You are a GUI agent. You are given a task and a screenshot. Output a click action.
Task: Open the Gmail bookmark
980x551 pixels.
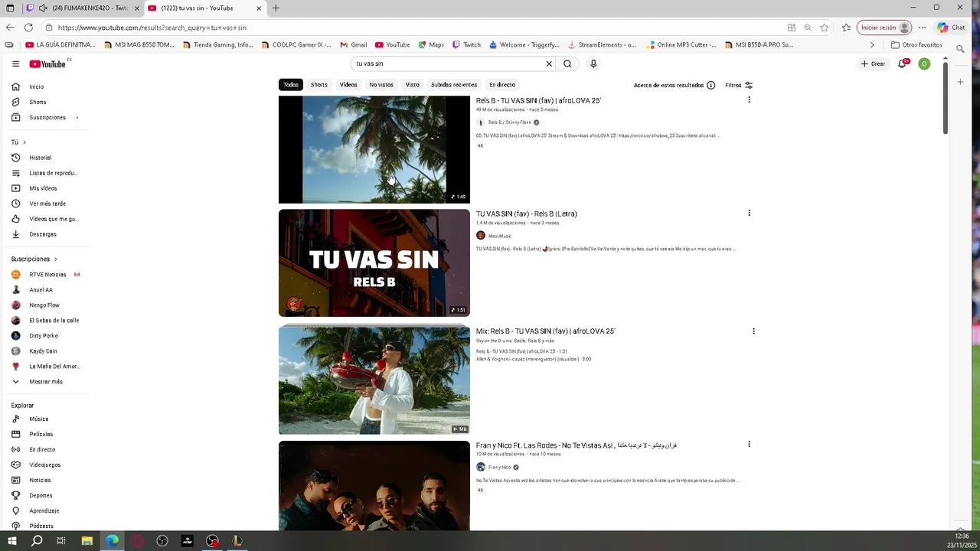click(354, 45)
